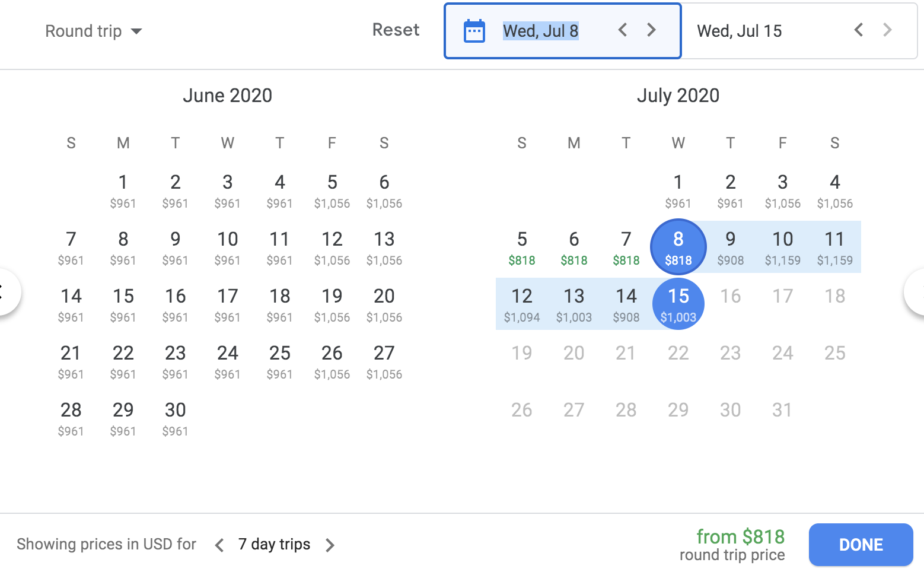924x572 pixels.
Task: Click the left chevron beside Wed, Jul 8
Action: pos(622,30)
